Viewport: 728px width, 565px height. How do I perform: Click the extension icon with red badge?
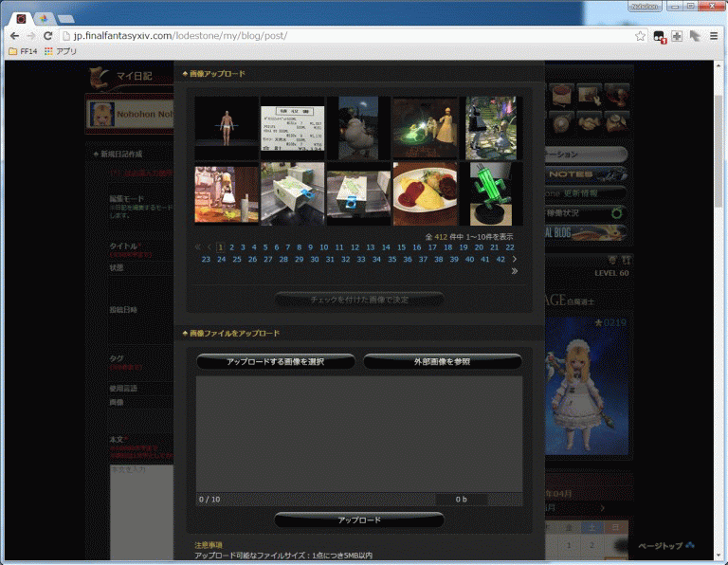click(x=659, y=36)
